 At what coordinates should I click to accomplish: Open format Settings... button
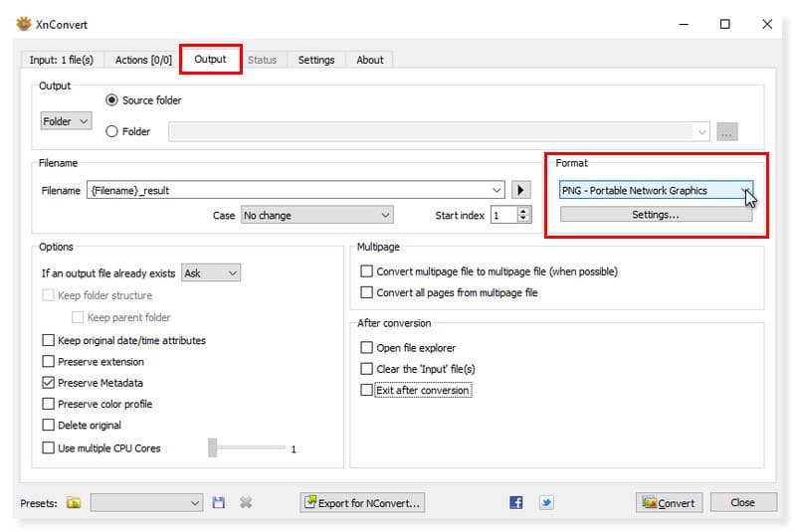point(656,215)
